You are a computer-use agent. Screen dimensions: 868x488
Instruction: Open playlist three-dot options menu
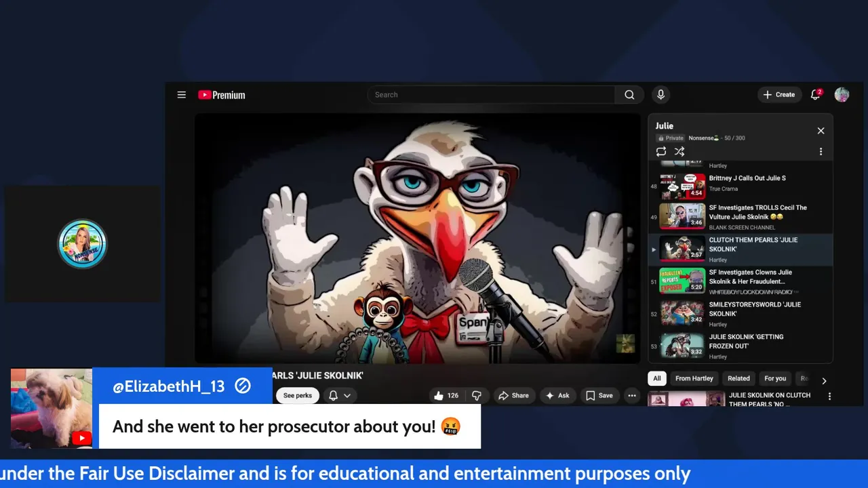tap(821, 152)
